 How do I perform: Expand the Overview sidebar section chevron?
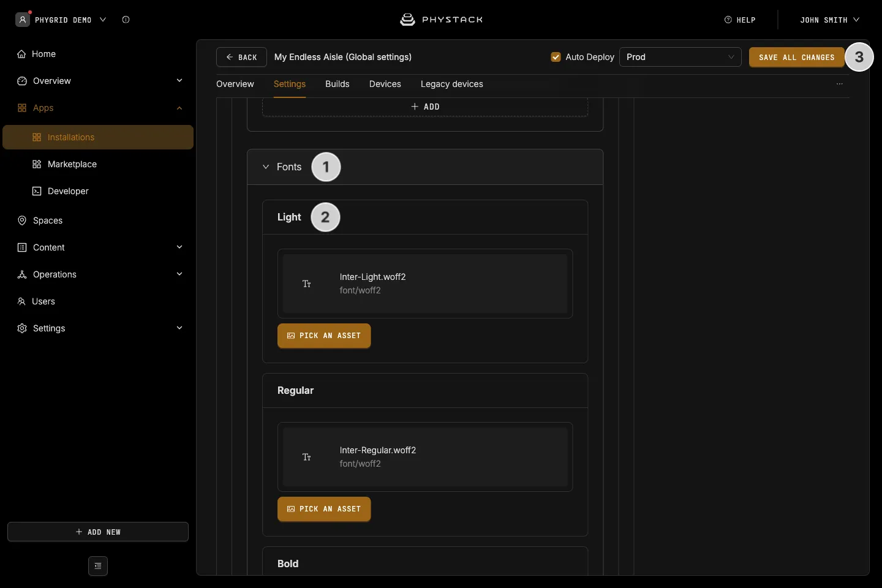(179, 81)
